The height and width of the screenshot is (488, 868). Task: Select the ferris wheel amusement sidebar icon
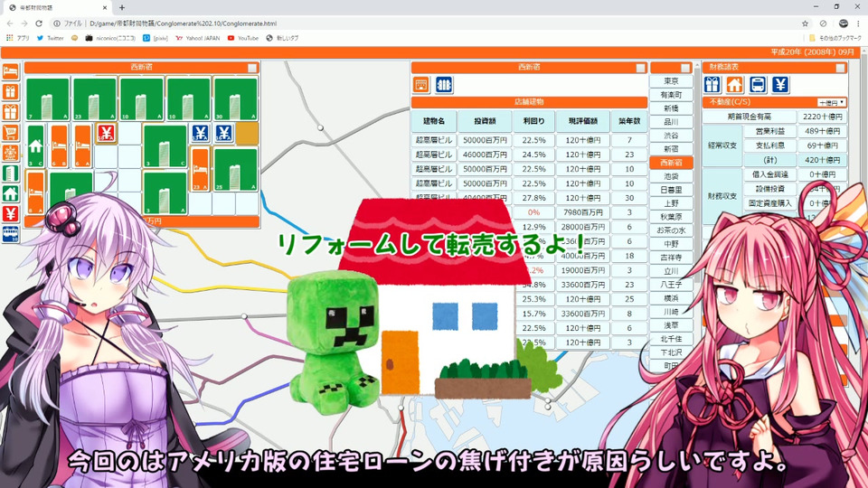pyautogui.click(x=11, y=153)
